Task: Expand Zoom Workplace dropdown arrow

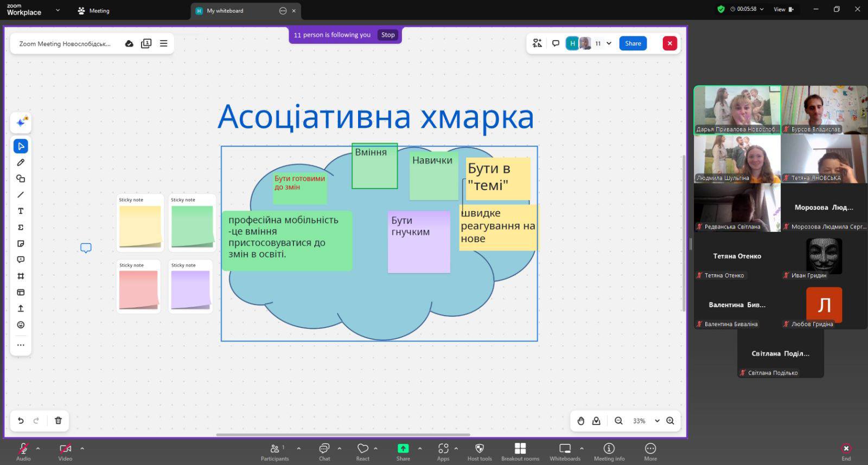Action: click(58, 10)
